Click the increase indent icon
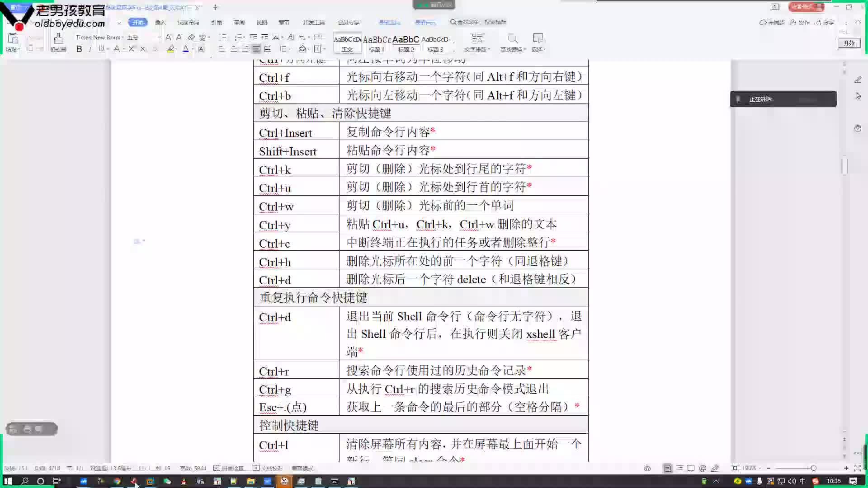 point(264,37)
